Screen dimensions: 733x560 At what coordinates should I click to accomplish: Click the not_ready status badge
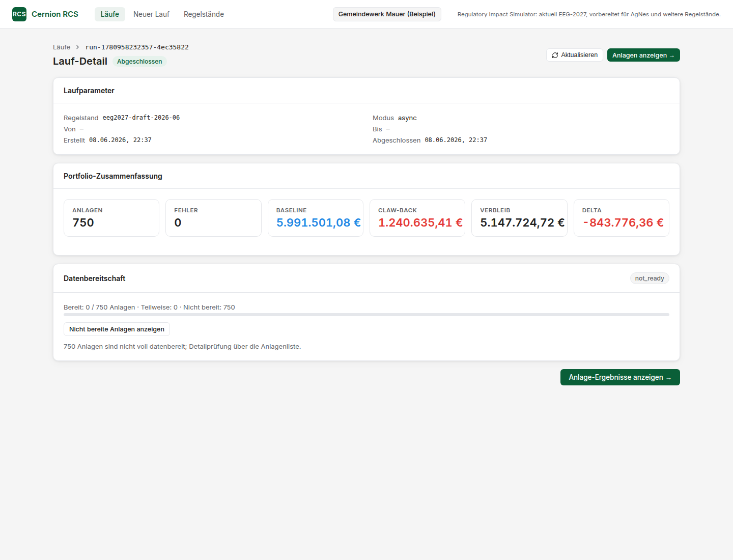(650, 278)
